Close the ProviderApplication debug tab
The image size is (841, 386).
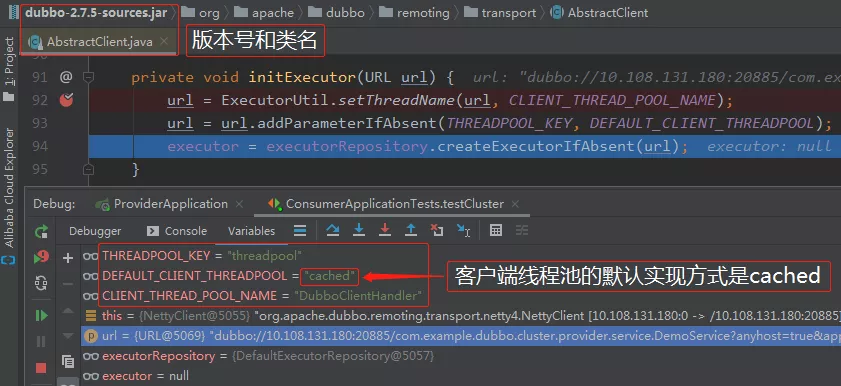[239, 204]
